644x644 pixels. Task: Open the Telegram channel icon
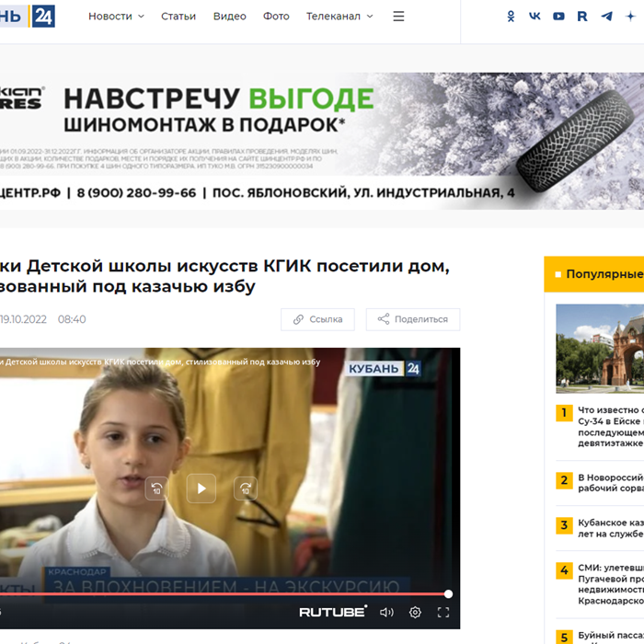pos(606,17)
